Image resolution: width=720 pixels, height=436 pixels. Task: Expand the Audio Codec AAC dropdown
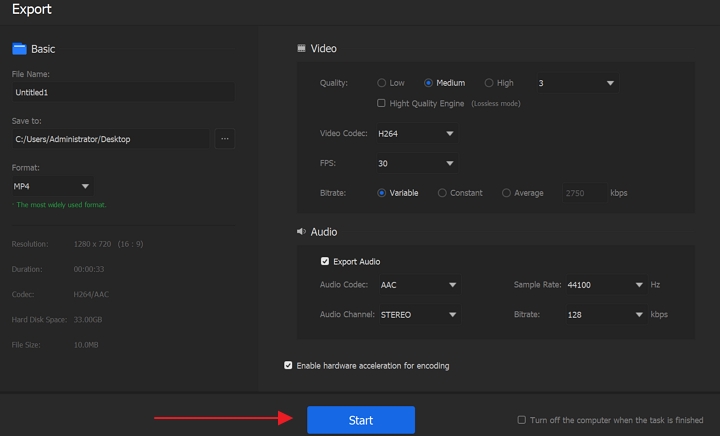click(418, 285)
